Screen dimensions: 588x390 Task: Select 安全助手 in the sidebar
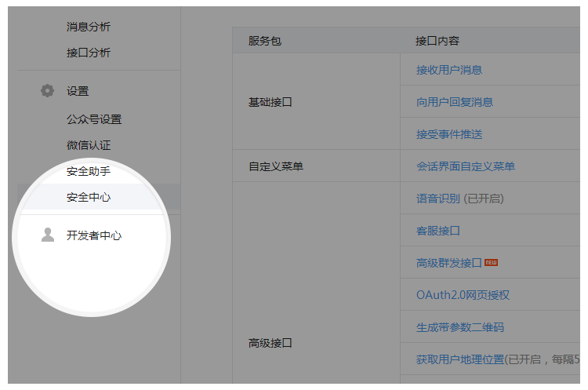click(89, 171)
